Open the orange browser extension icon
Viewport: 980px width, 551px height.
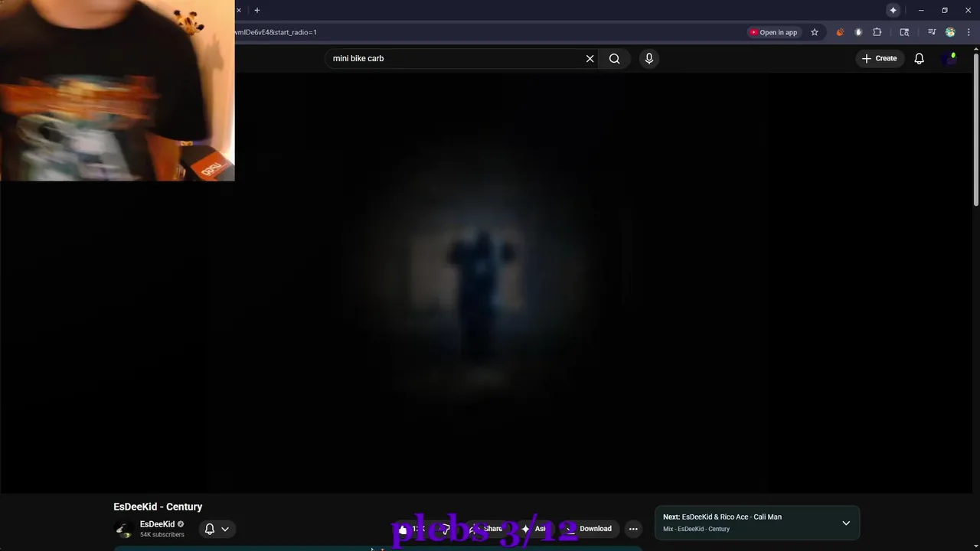pyautogui.click(x=840, y=32)
